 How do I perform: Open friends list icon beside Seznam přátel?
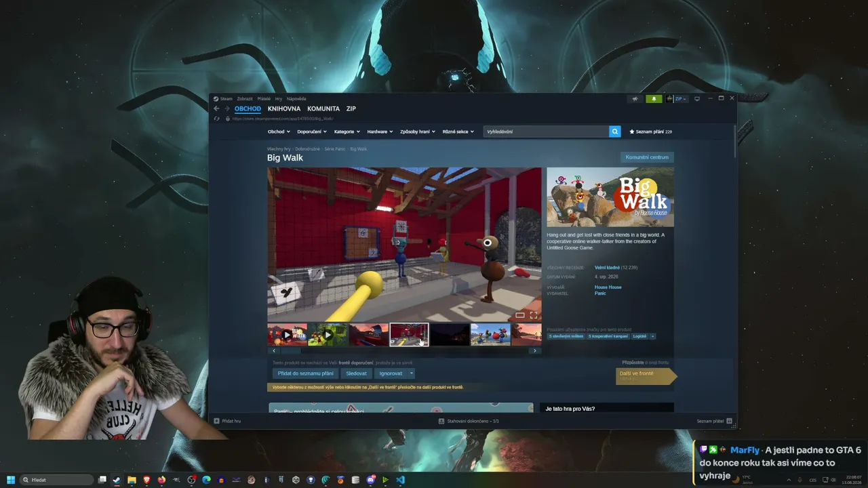(729, 421)
